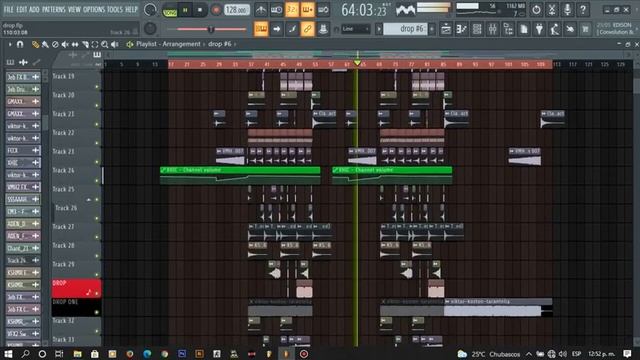Viewport: 640px width, 360px height.
Task: Toggle typing keyboard to piano icon
Action: (x=261, y=29)
